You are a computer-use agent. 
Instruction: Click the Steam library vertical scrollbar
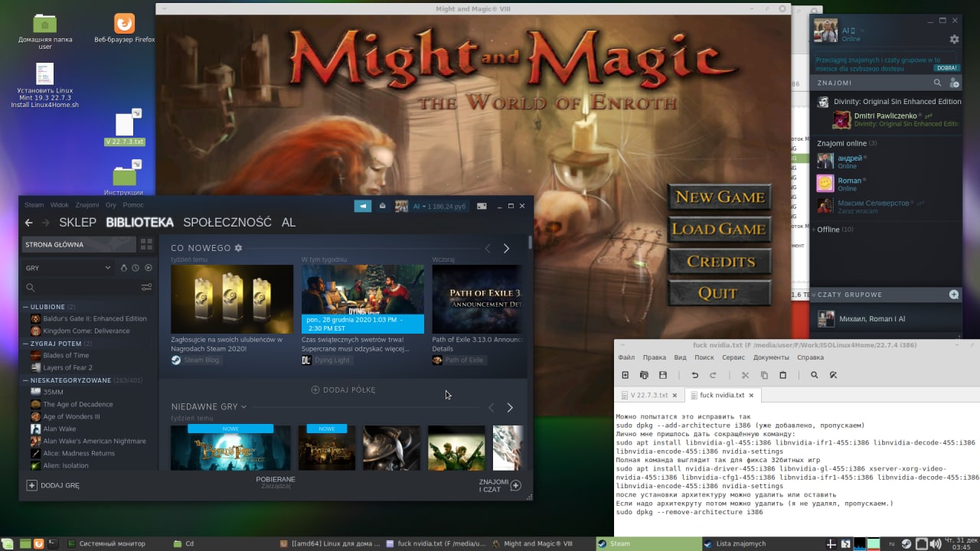click(x=530, y=243)
